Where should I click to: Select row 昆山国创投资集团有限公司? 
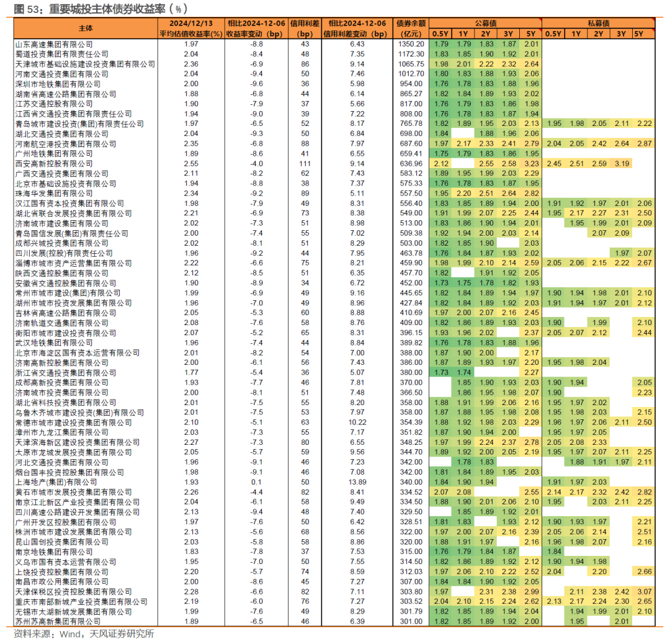pos(334,542)
